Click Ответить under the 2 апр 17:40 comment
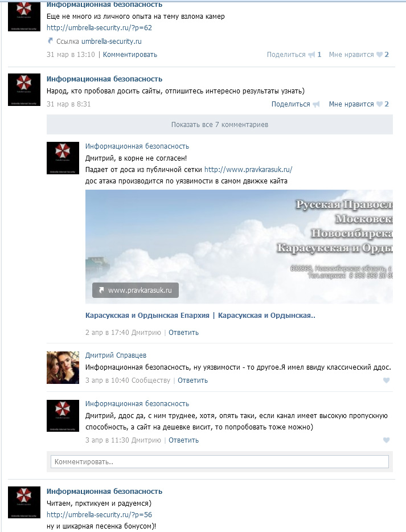This screenshot has width=406, height=532. 183,333
